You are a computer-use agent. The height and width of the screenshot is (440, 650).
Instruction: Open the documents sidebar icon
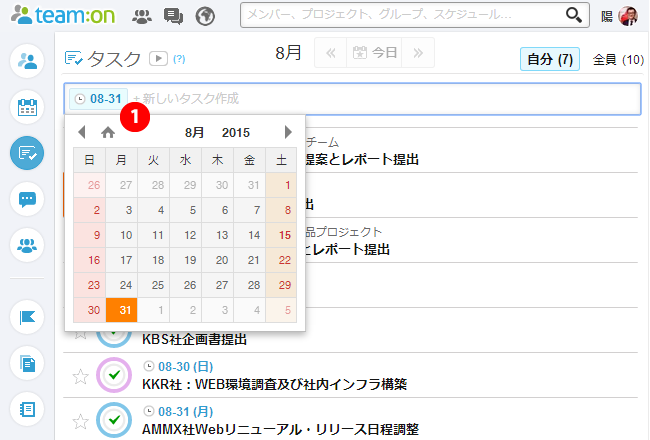(27, 363)
